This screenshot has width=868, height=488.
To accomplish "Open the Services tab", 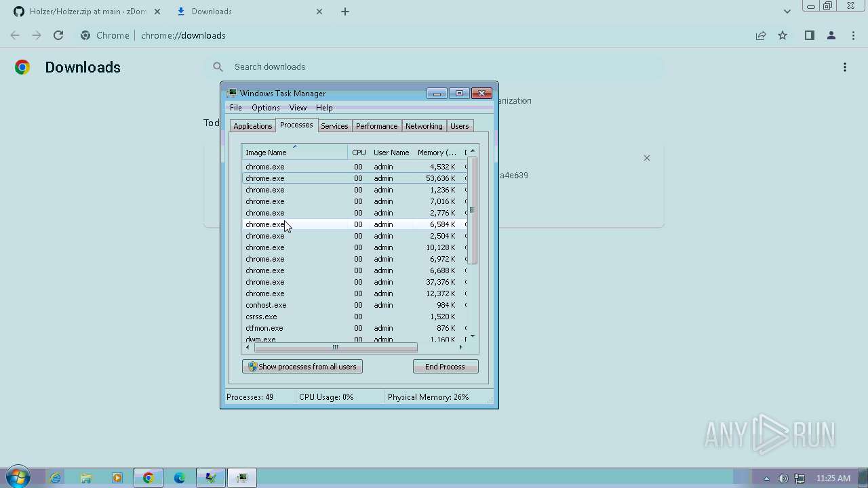I will click(334, 126).
